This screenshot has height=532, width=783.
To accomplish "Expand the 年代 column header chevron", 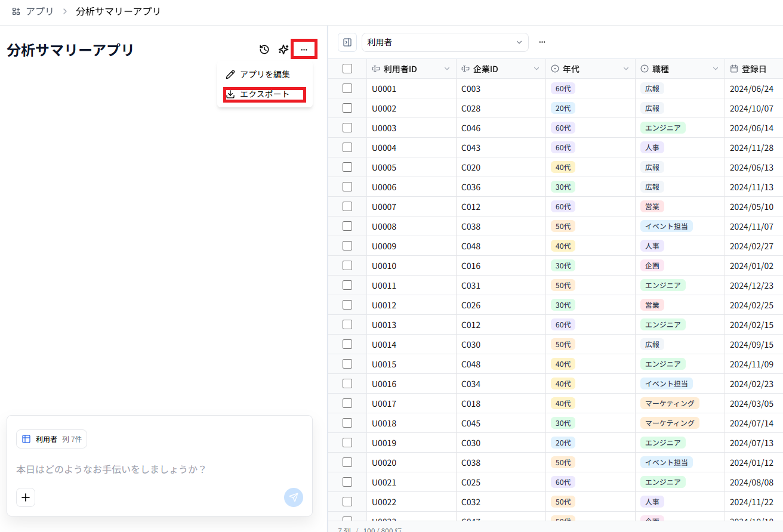I will coord(626,69).
